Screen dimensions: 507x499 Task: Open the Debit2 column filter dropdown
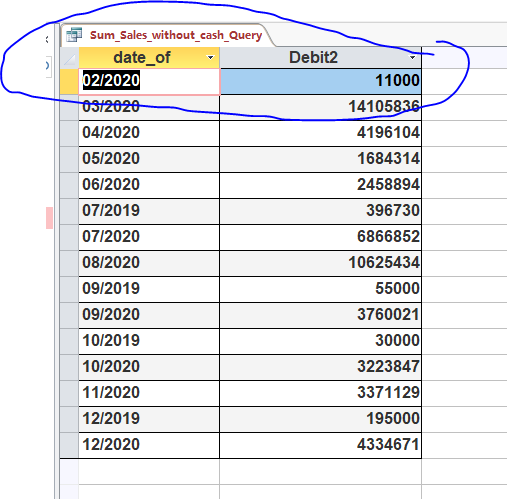pyautogui.click(x=413, y=58)
